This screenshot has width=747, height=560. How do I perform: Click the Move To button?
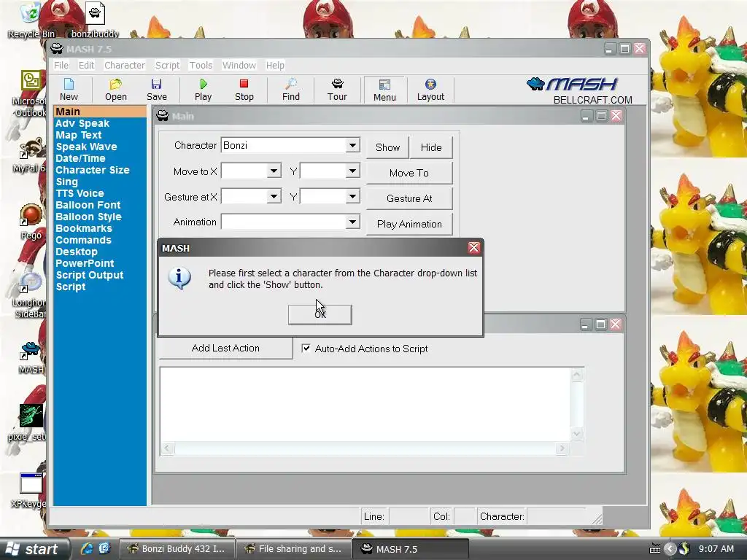[x=409, y=173]
